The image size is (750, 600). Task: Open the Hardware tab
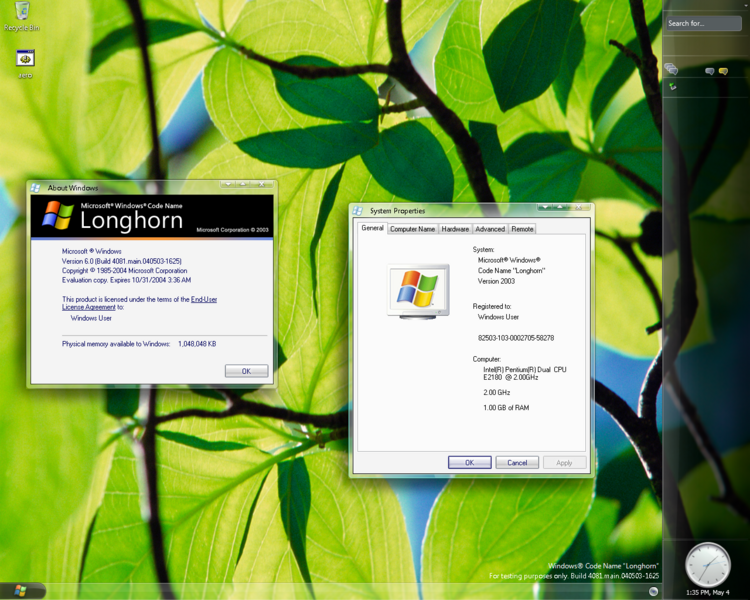pos(455,229)
